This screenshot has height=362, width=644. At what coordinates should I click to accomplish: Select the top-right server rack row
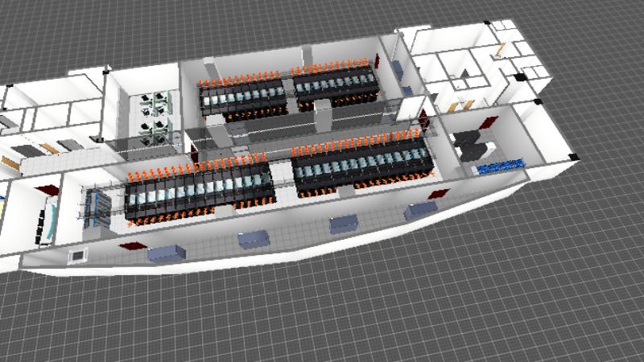336,85
